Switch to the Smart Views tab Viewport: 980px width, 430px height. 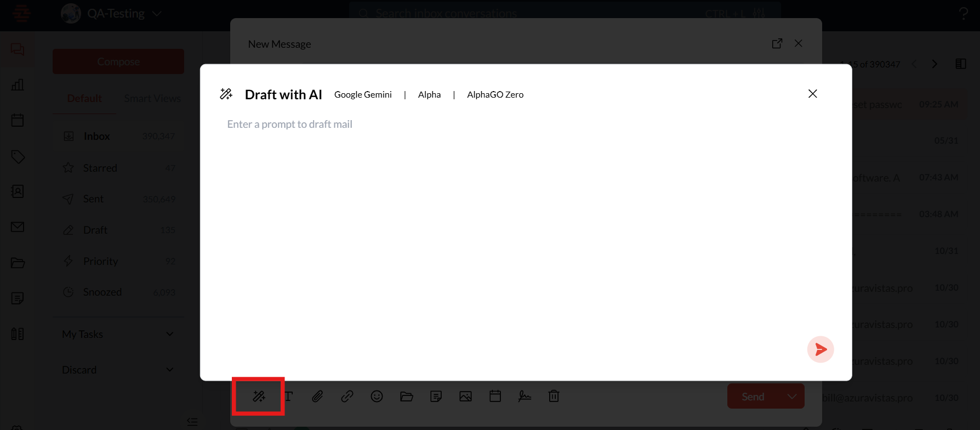point(152,98)
